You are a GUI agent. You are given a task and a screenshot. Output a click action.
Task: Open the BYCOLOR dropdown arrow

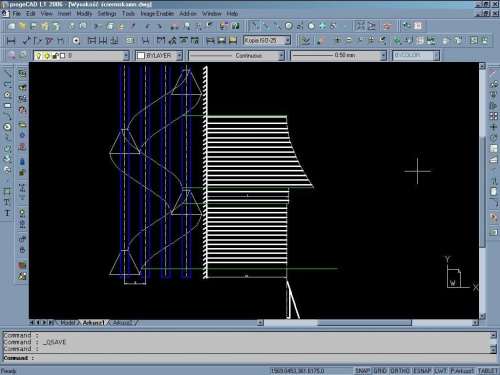pos(436,56)
